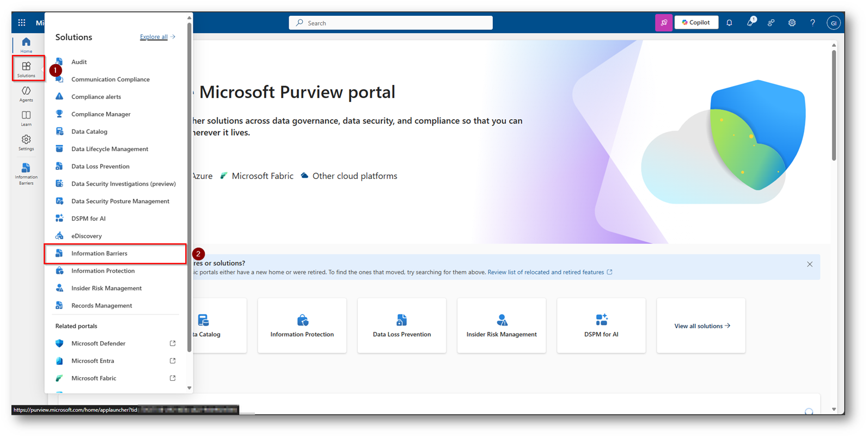Viewport: 868px width, 438px height.
Task: Open the Microsoft Defender related portal
Action: point(115,343)
